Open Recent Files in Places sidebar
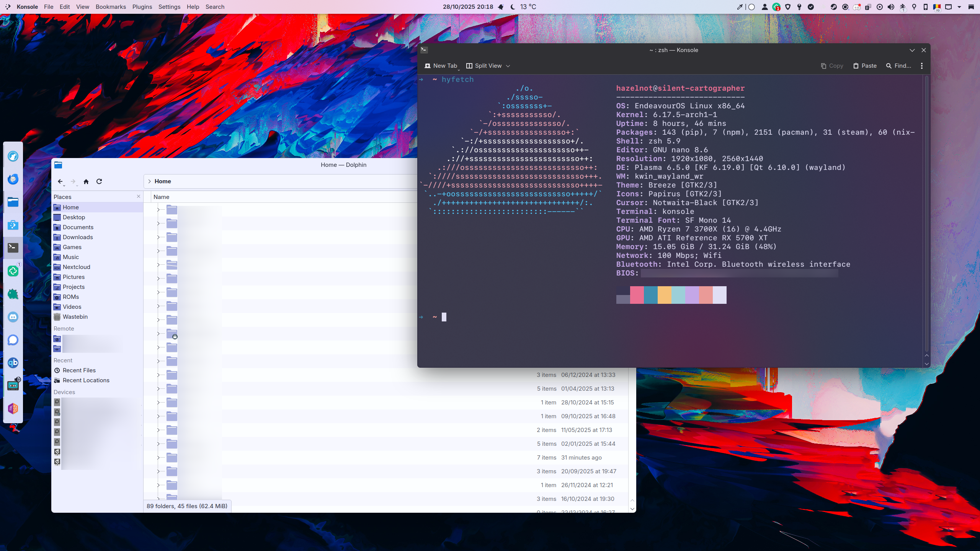This screenshot has height=551, width=980. coord(79,370)
